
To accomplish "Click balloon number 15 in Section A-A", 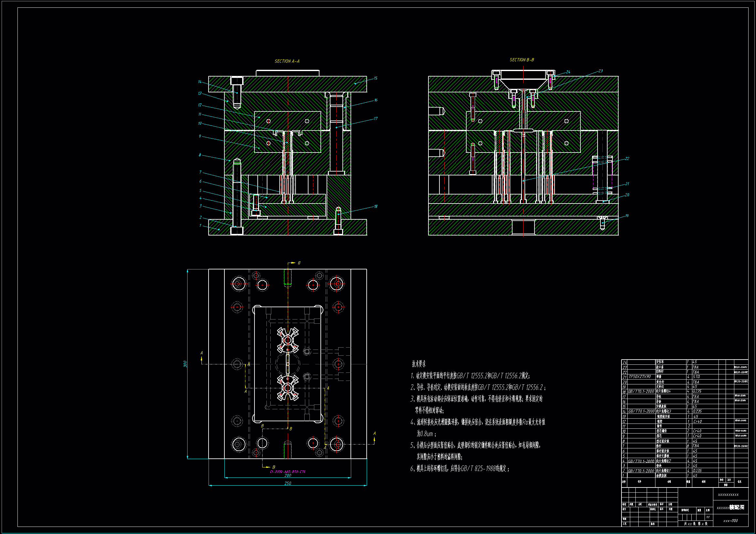I will [x=375, y=78].
